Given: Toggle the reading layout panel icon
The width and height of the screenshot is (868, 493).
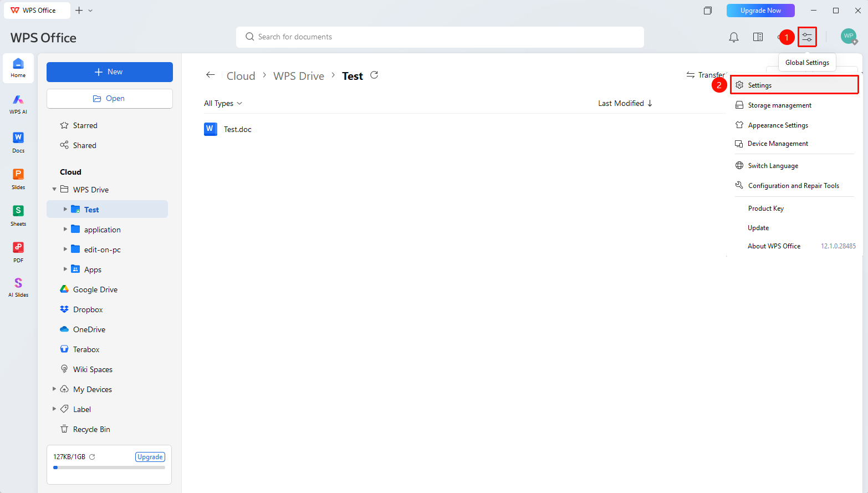Looking at the screenshot, I should pos(758,37).
